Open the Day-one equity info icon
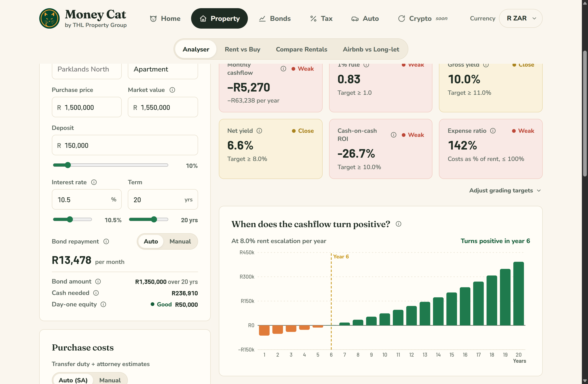The height and width of the screenshot is (384, 588). coord(103,304)
